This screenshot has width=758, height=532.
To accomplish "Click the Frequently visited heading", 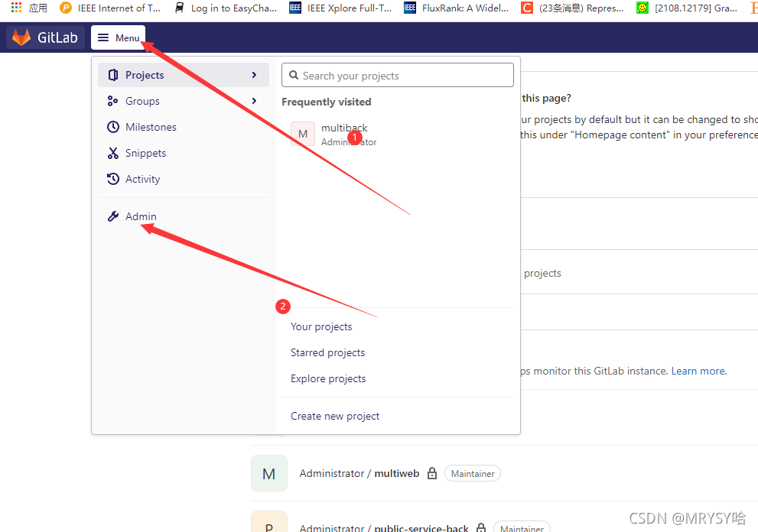I will [x=327, y=102].
